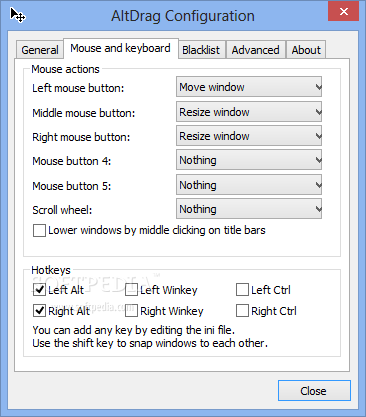Click the 'Mouse button 5:' label

point(72,186)
